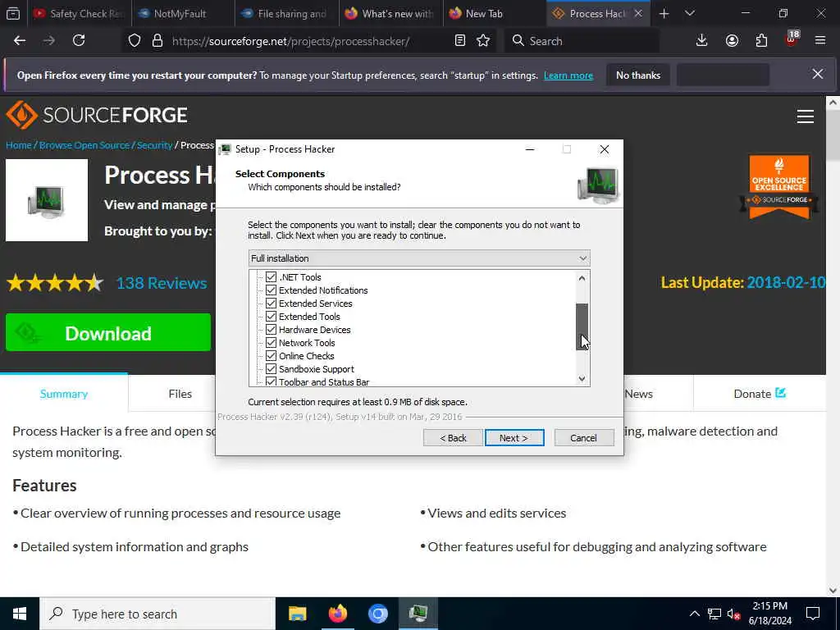This screenshot has width=840, height=630.
Task: Open the Home breadcrumb link
Action: [x=19, y=145]
